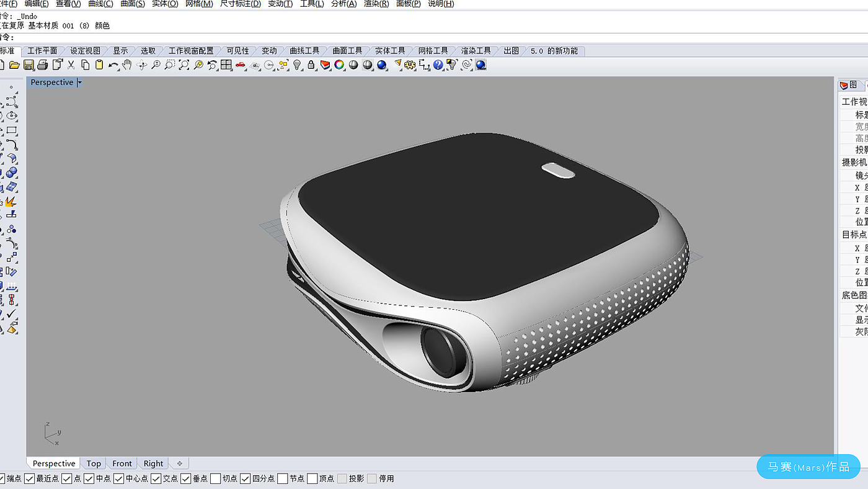Screen dimensions: 868x489
Task: Open Rhino options gear icon
Action: click(410, 65)
